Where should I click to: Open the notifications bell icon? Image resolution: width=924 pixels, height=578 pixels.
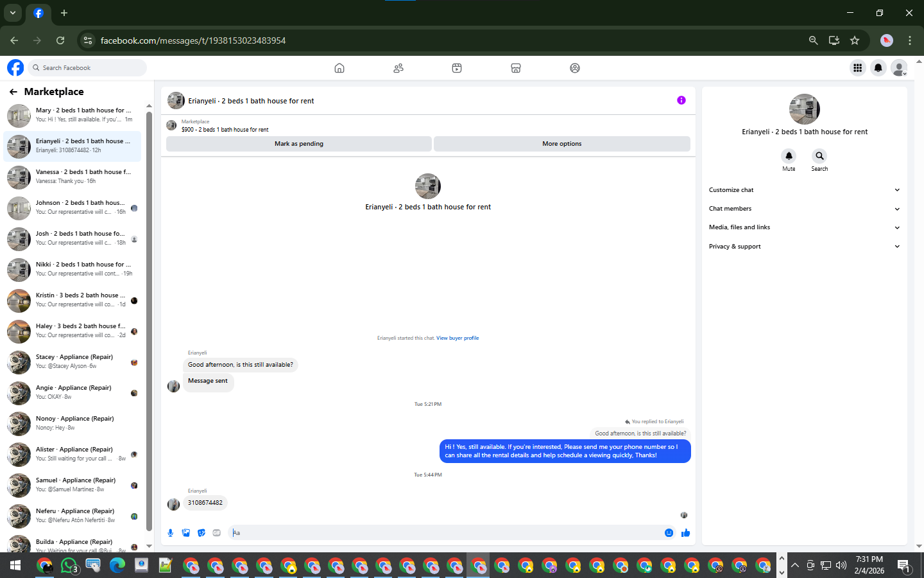[878, 67]
